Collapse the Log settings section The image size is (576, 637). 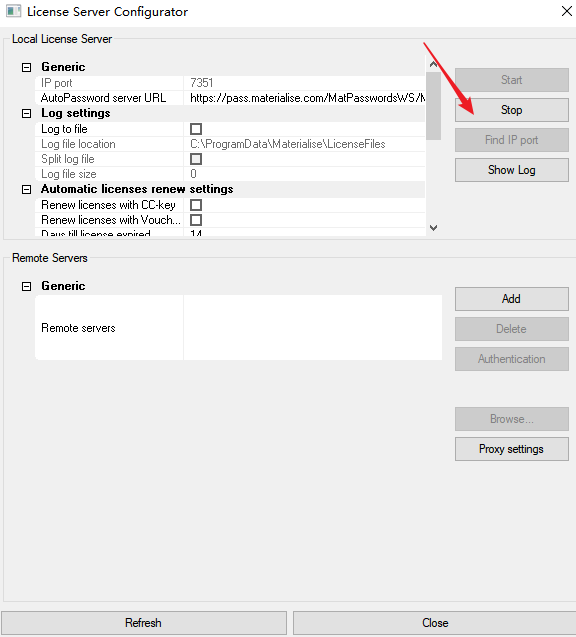click(26, 113)
